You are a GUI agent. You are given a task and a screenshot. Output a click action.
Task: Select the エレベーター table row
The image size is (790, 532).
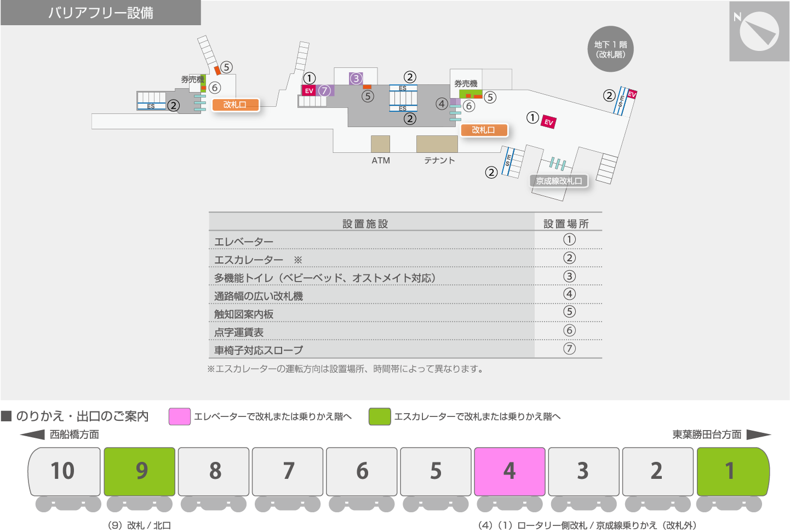pyautogui.click(x=405, y=240)
